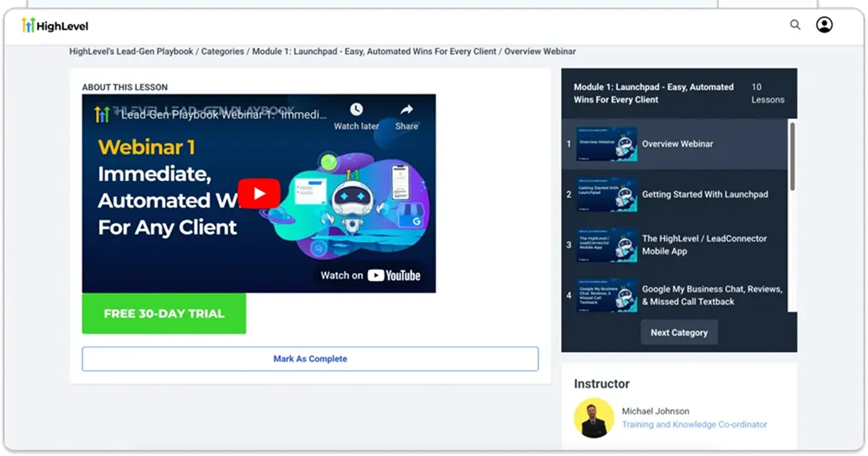Open Module 1: Launchpad breadcrumb link
This screenshot has width=868, height=456.
coord(374,51)
